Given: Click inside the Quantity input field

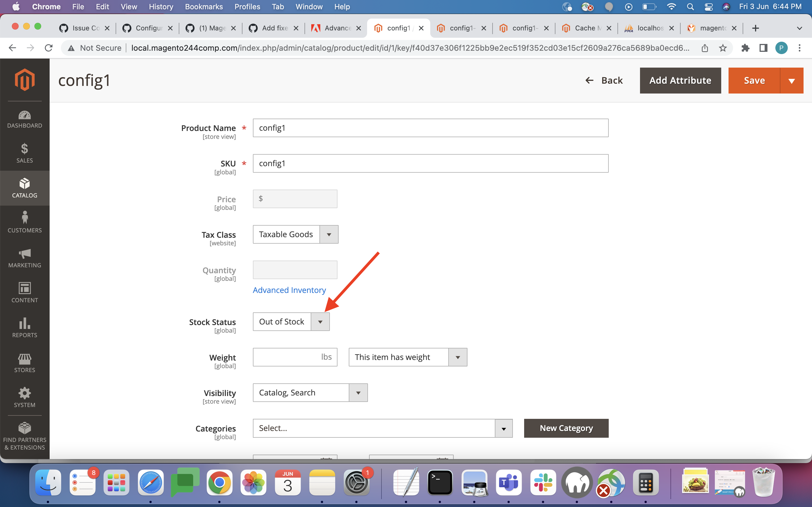Looking at the screenshot, I should (295, 270).
